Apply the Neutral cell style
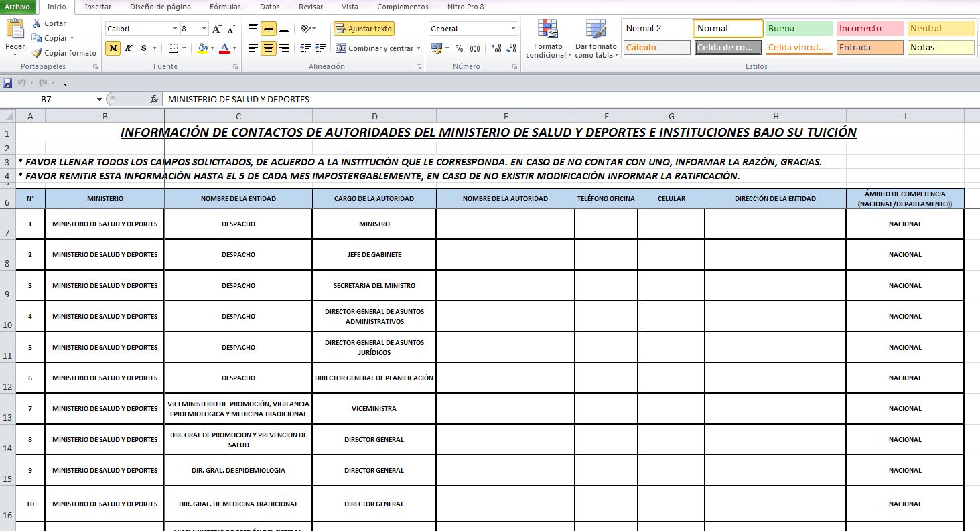This screenshot has height=531, width=980. click(940, 29)
